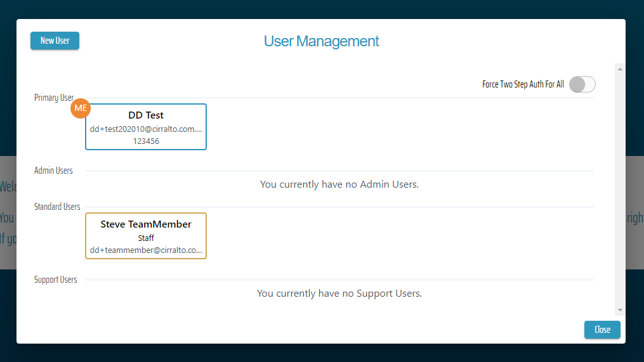Viewport: 644px width, 362px height.
Task: Click the Standard Users section label
Action: pyautogui.click(x=57, y=207)
